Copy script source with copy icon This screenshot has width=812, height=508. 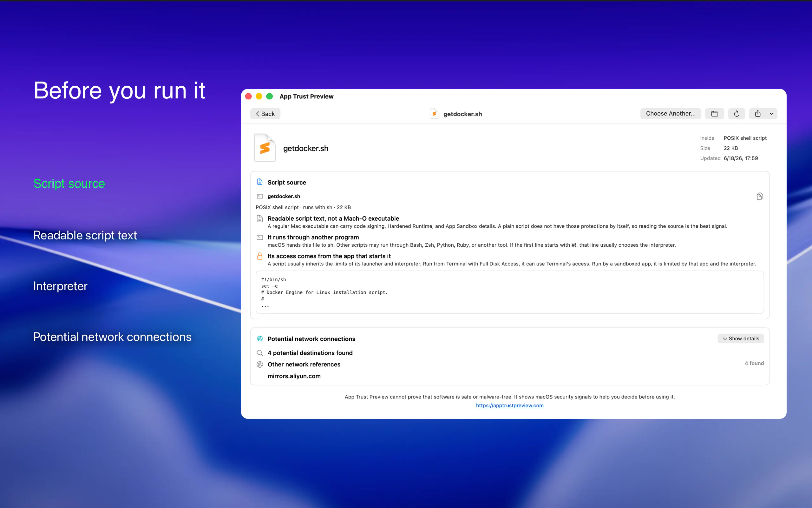coord(760,196)
